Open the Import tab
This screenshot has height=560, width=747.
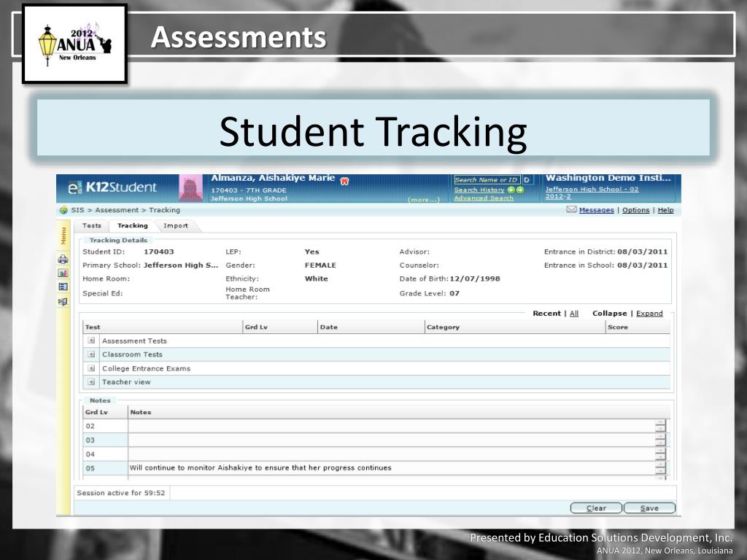[176, 226]
